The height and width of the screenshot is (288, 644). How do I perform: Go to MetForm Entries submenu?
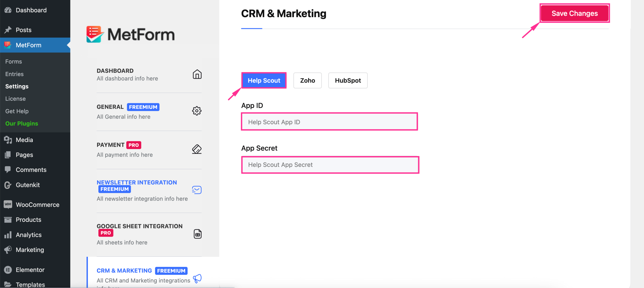14,74
